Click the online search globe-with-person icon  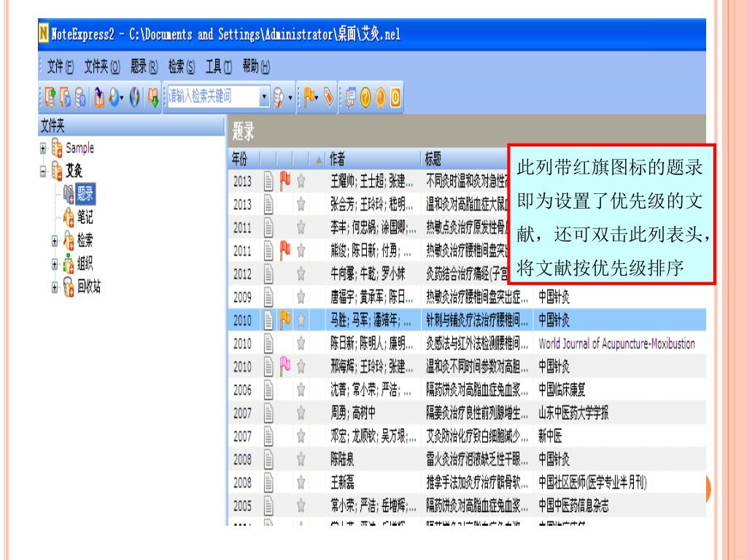[x=114, y=97]
